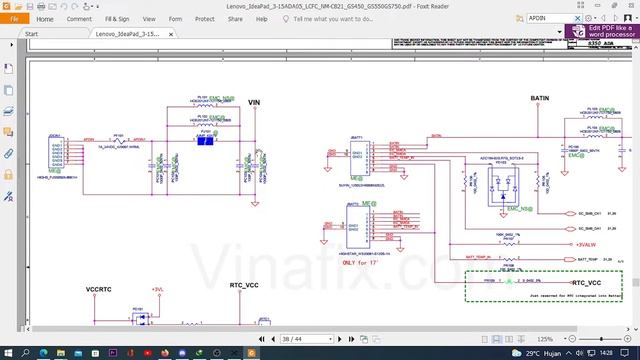This screenshot has height=360, width=640.
Task: Click the user account profile icon
Action: tap(628, 18)
